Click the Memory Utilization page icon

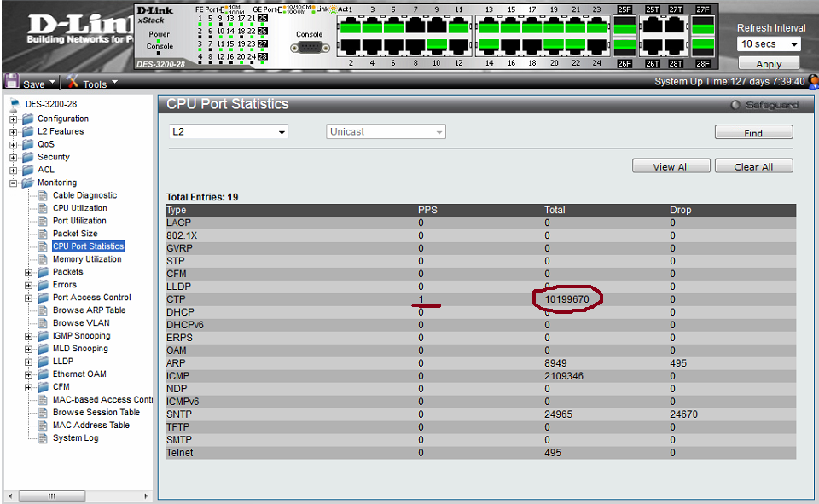pyautogui.click(x=44, y=259)
